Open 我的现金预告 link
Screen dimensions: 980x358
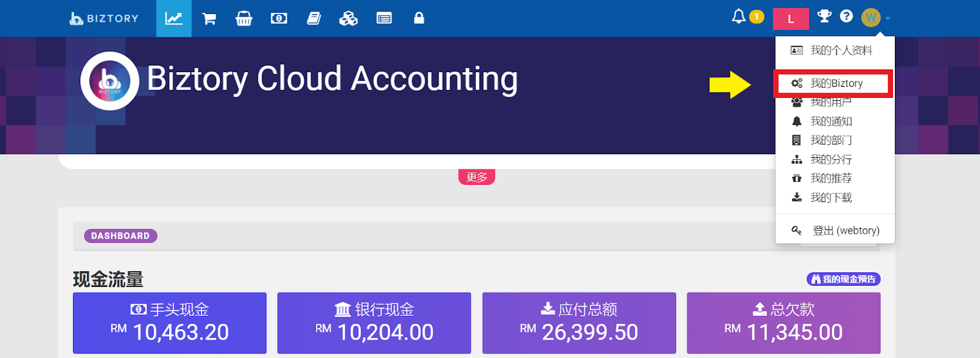(x=843, y=279)
